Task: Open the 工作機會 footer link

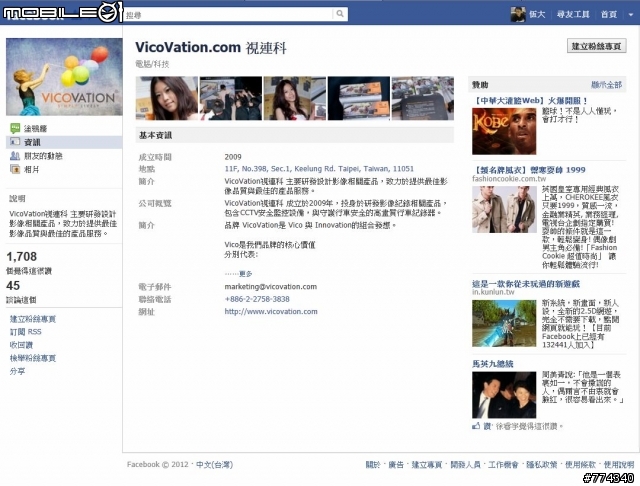Action: click(503, 464)
